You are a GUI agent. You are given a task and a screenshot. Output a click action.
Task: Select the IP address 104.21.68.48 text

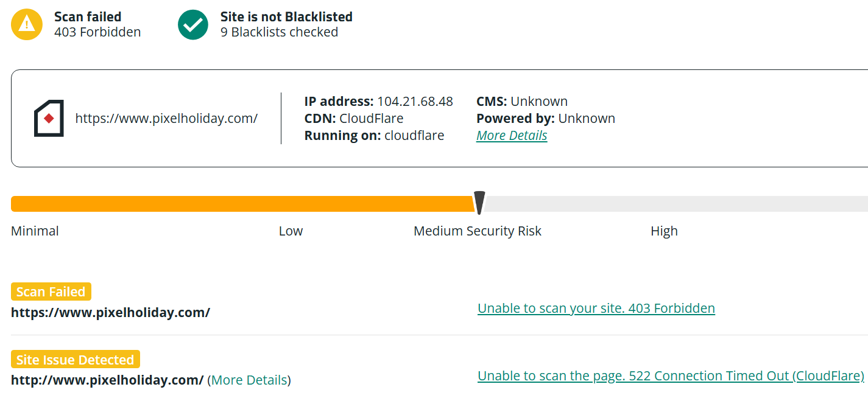click(415, 101)
